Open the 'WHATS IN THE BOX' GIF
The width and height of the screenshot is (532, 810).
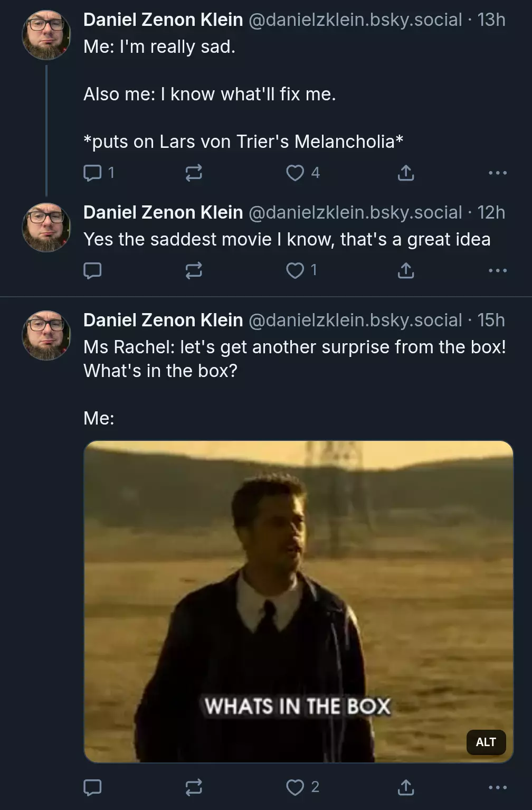click(x=298, y=601)
